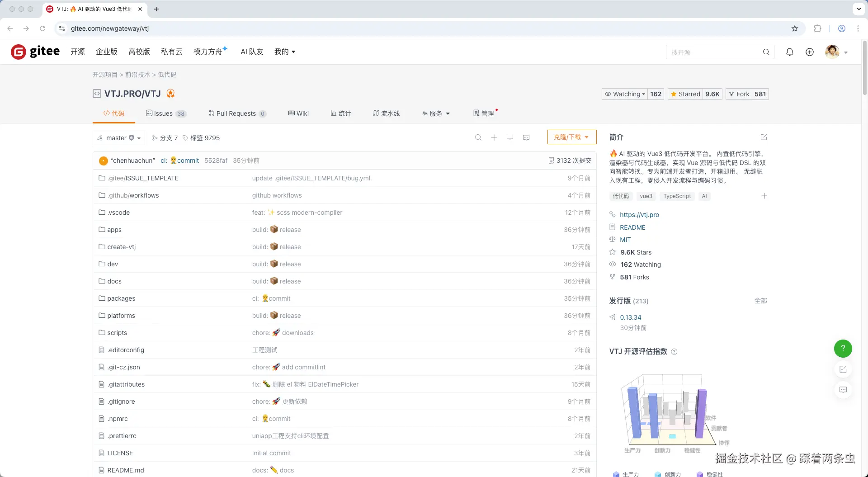Open the MIT license link

point(625,240)
